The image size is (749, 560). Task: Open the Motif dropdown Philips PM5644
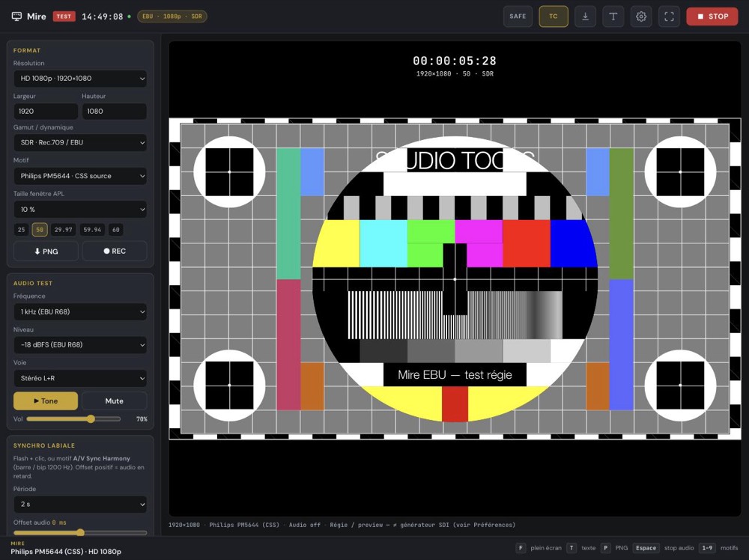click(x=80, y=176)
